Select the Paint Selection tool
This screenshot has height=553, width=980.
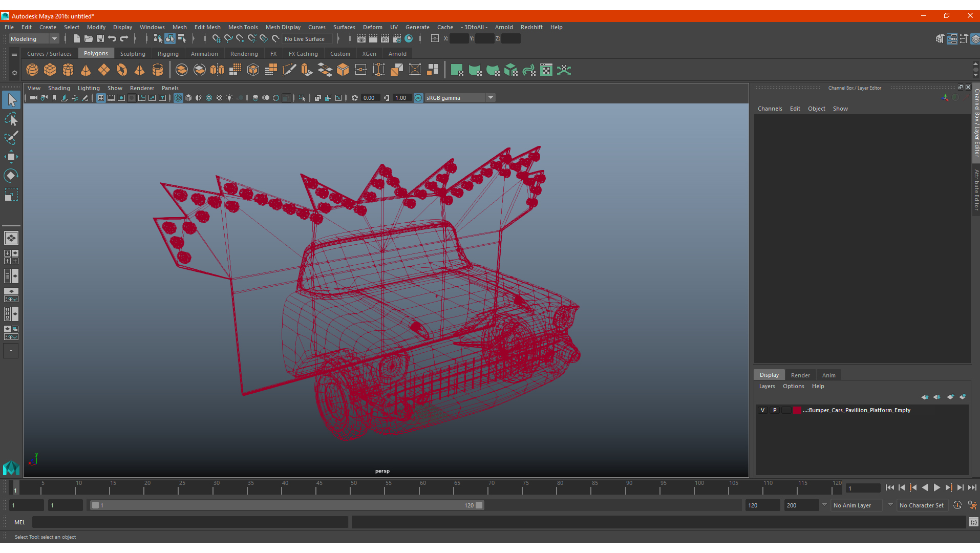pyautogui.click(x=11, y=138)
